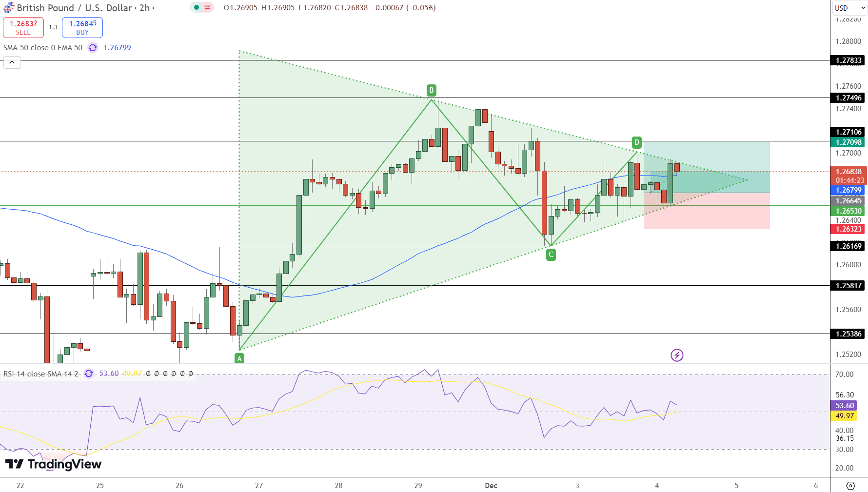The image size is (868, 492).
Task: Click the countdown timer 01:44:23 label
Action: click(x=848, y=180)
